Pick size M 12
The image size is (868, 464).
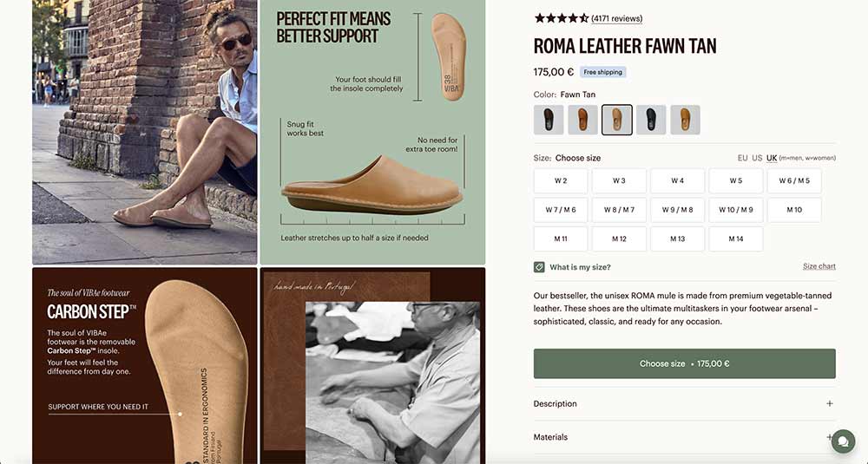pos(619,239)
